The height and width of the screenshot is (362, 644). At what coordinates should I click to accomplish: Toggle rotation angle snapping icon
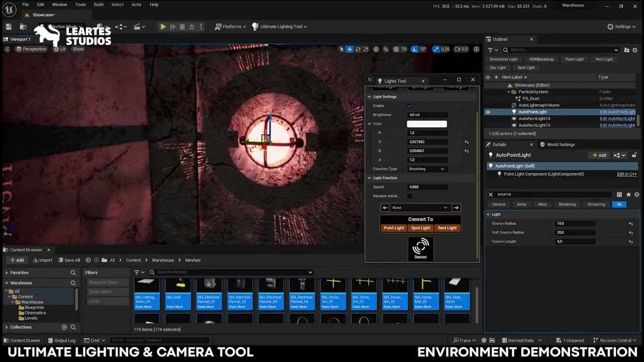point(415,49)
